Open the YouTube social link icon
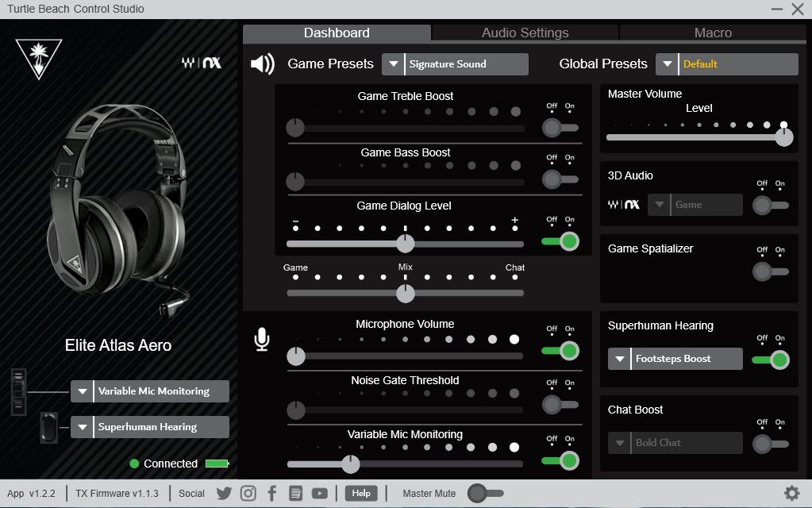Viewport: 812px width, 508px height. [320, 494]
